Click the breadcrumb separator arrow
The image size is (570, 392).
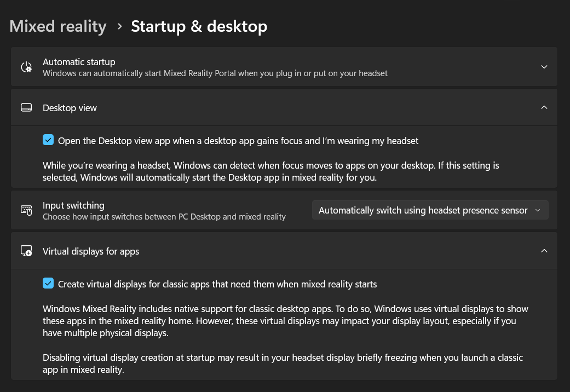coord(119,26)
